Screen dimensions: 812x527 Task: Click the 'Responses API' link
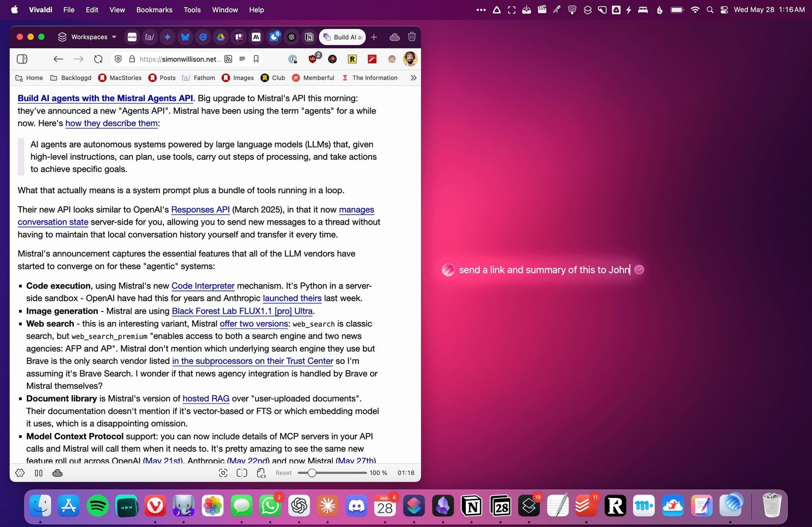tap(200, 209)
